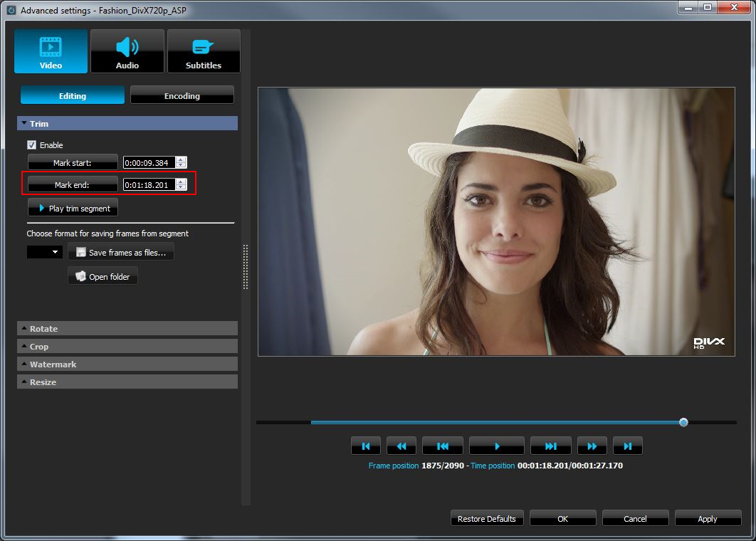
Task: Switch to the Encoding tab
Action: 182,95
